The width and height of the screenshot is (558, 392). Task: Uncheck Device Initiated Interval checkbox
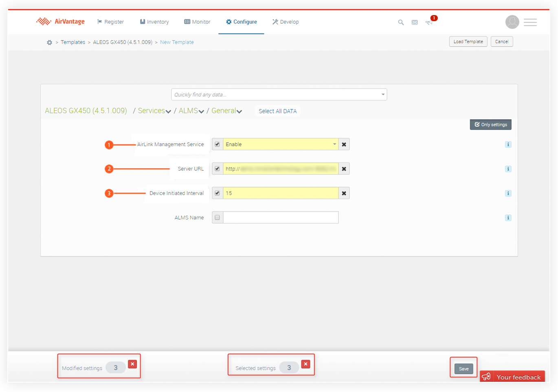click(217, 193)
